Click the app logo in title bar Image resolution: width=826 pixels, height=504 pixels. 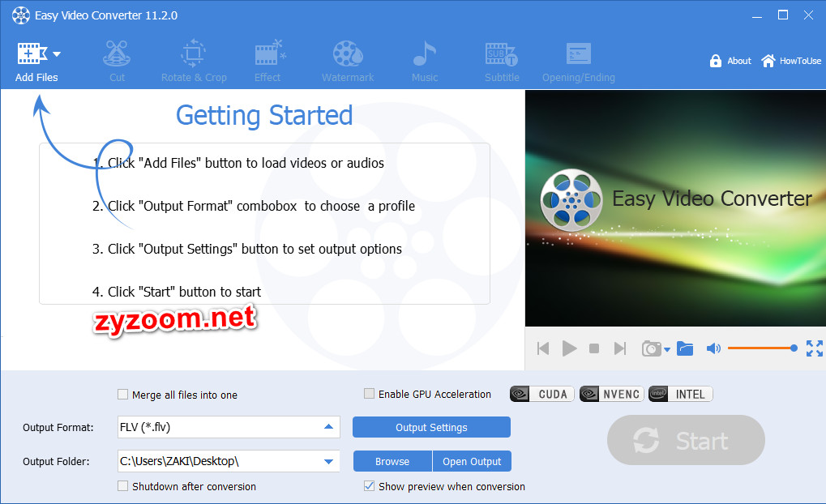click(x=21, y=15)
